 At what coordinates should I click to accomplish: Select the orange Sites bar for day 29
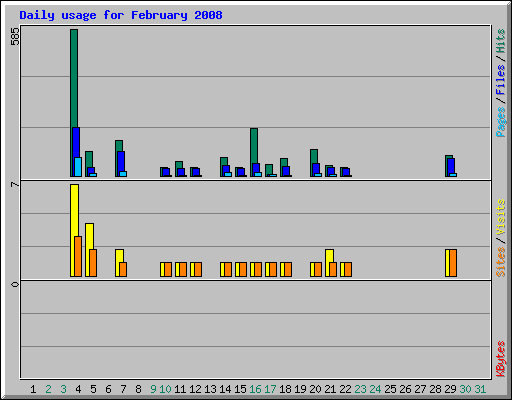tap(453, 263)
